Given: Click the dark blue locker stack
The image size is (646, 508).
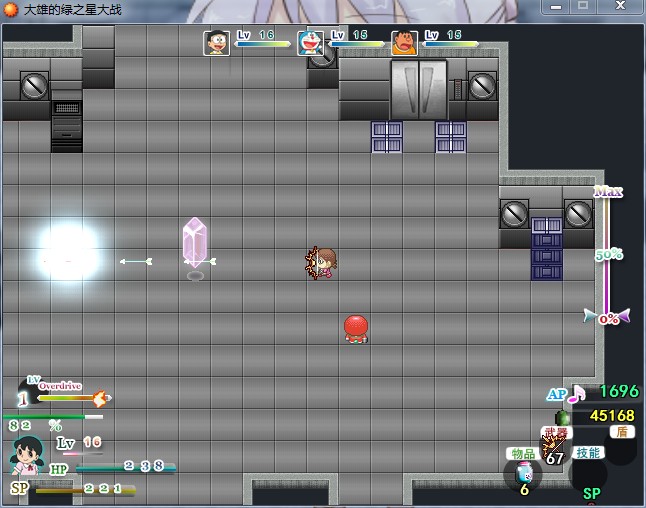Looking at the screenshot, I should 546,249.
